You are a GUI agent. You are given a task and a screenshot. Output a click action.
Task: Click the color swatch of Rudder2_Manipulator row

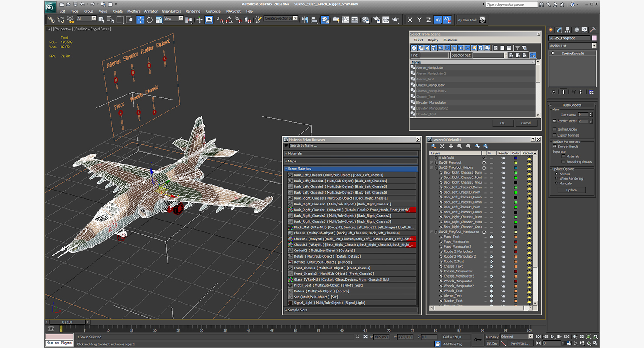point(516,251)
